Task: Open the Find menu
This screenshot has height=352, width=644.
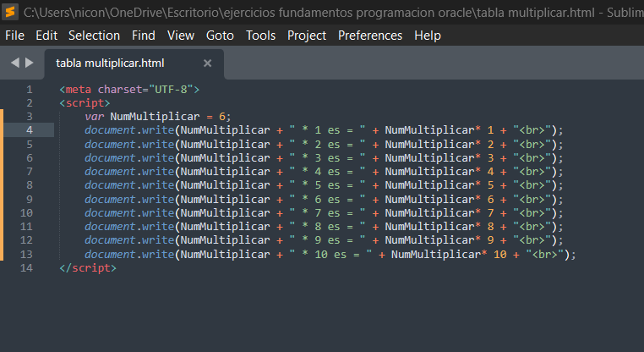Action: tap(144, 36)
